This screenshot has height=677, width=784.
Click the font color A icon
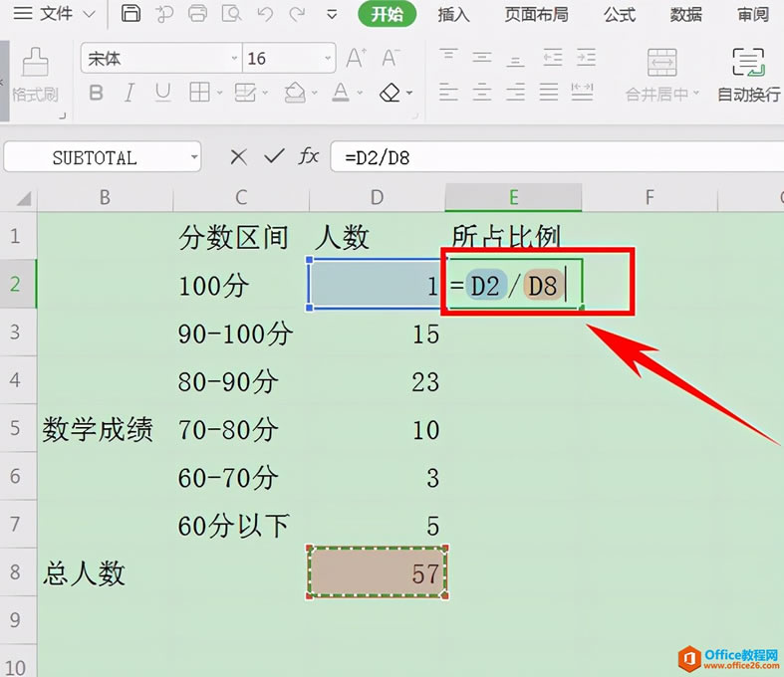click(x=341, y=93)
